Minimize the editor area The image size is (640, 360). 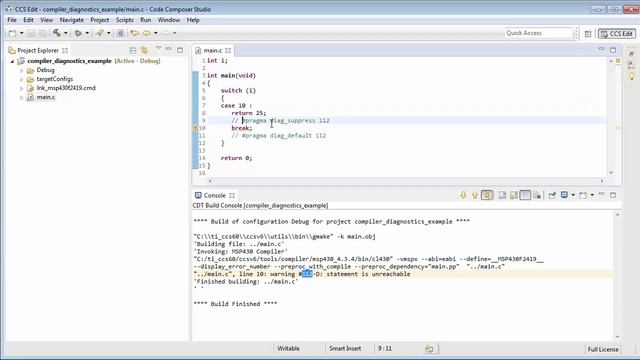click(601, 49)
